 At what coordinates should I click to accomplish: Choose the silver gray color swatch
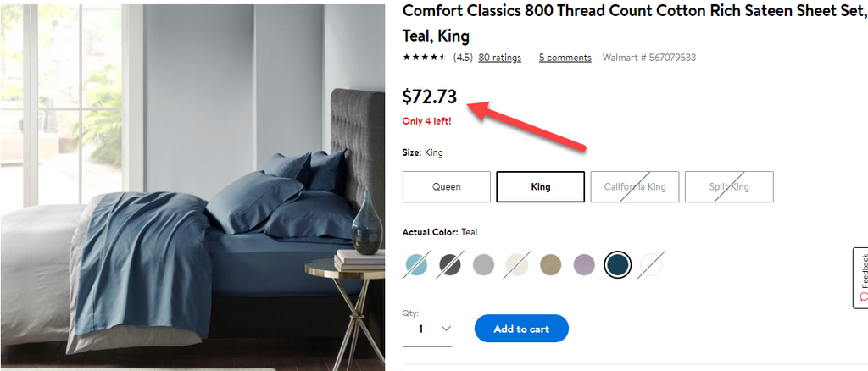(x=483, y=265)
